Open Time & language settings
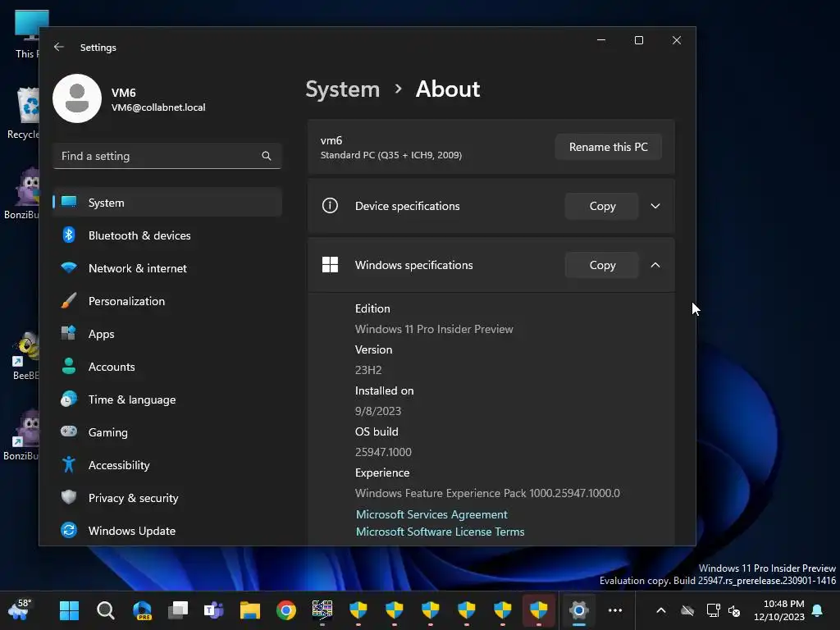This screenshot has width=840, height=630. [x=167, y=399]
